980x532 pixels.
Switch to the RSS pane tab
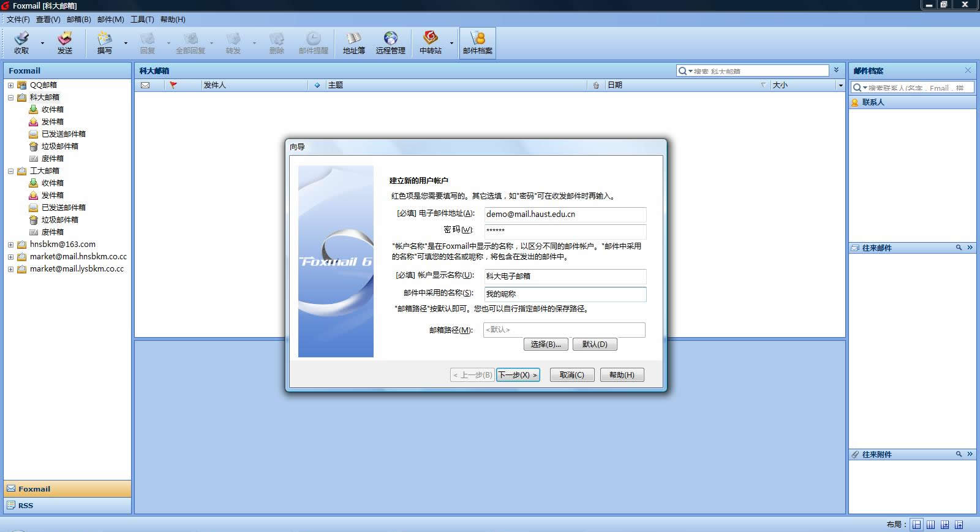pos(67,506)
